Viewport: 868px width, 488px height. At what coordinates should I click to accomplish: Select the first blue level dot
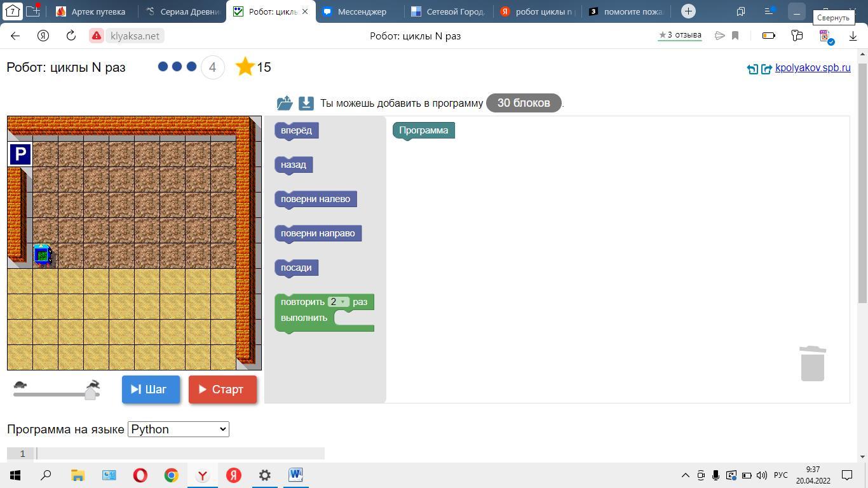[x=163, y=67]
